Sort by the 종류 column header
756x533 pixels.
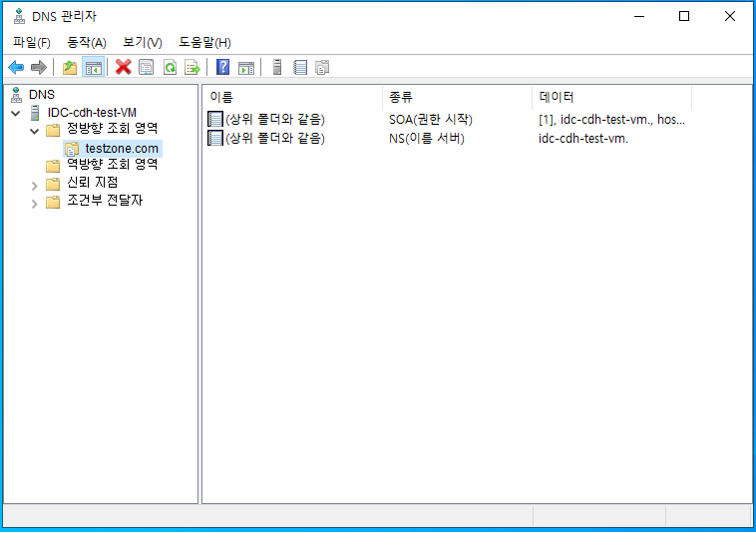[457, 97]
